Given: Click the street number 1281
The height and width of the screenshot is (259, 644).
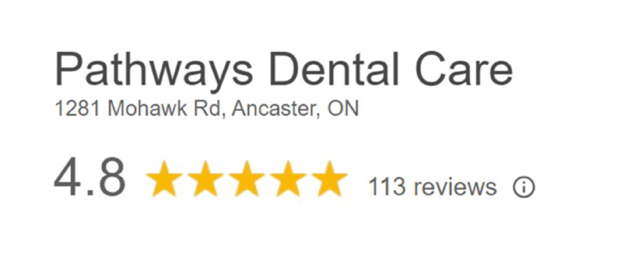Looking at the screenshot, I should pyautogui.click(x=78, y=109).
